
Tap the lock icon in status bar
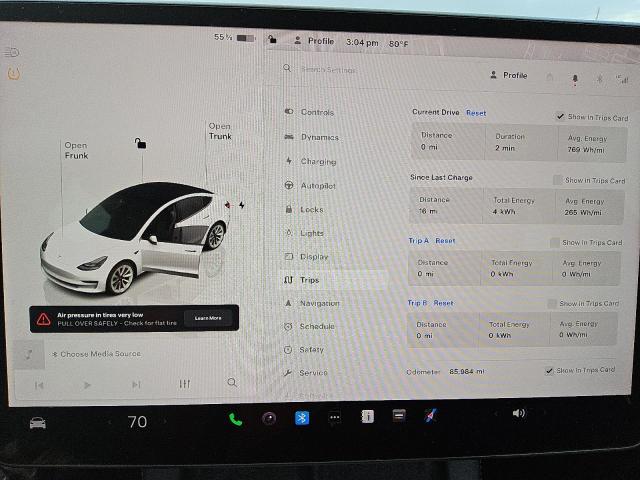272,39
